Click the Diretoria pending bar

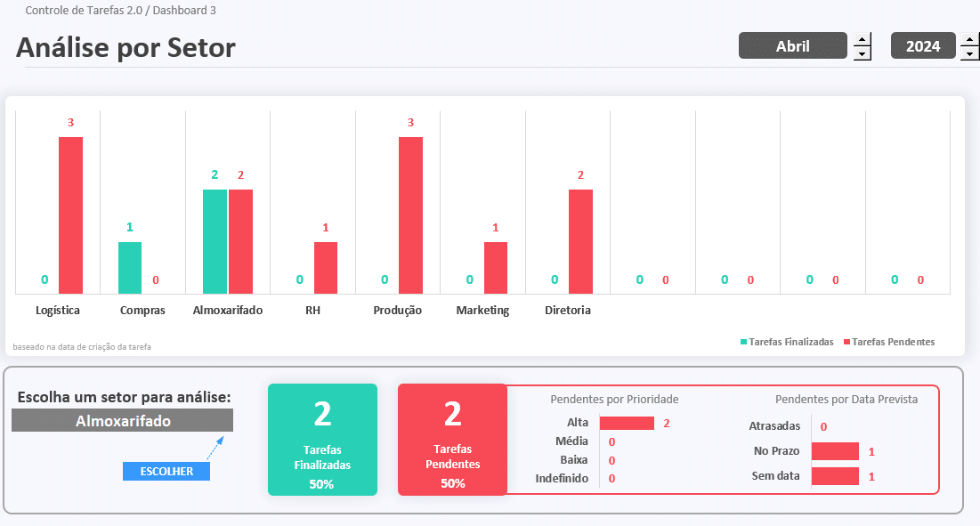pyautogui.click(x=580, y=242)
